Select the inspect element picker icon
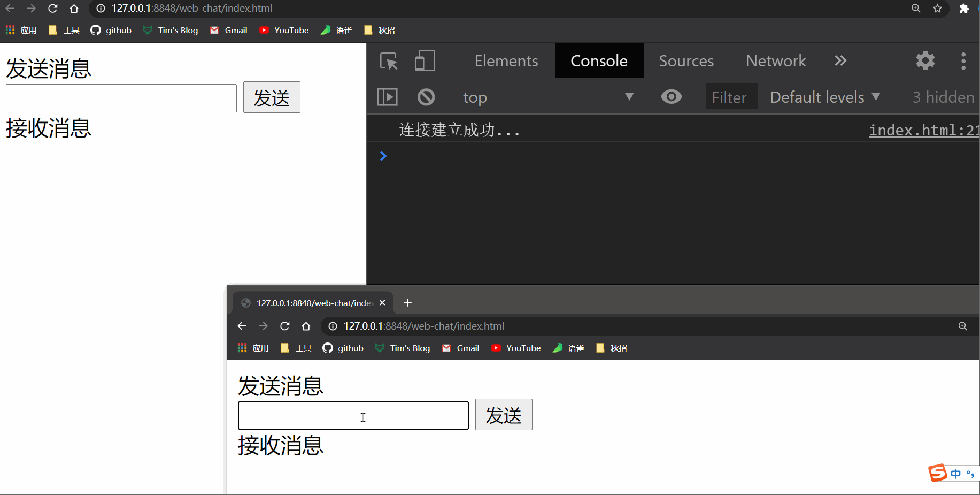 389,61
